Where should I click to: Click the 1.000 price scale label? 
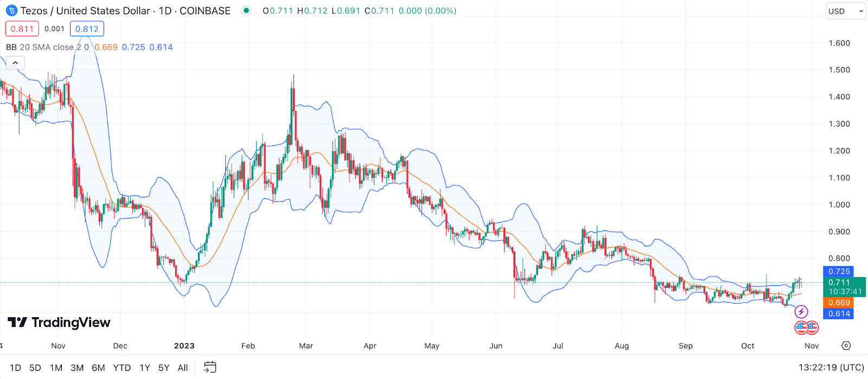pos(839,205)
